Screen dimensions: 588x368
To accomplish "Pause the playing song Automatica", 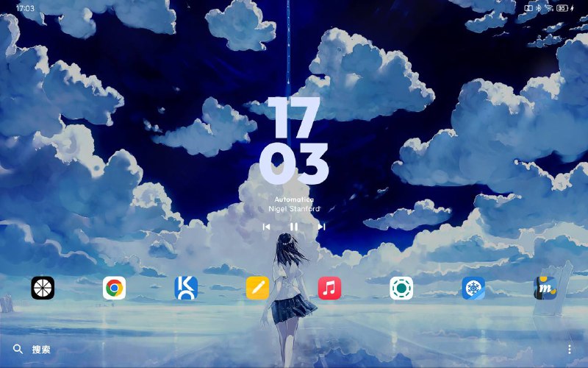I will pyautogui.click(x=294, y=227).
